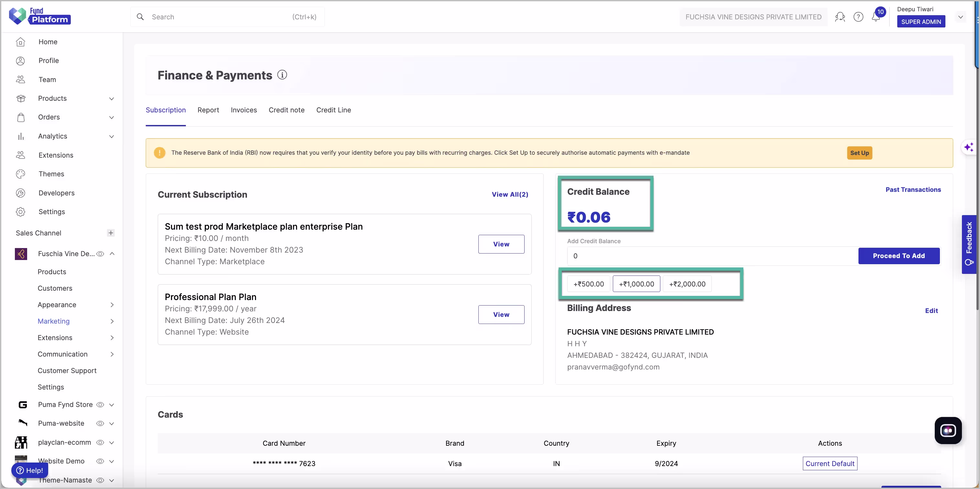Click the AI sparkle assistant icon

point(969,147)
